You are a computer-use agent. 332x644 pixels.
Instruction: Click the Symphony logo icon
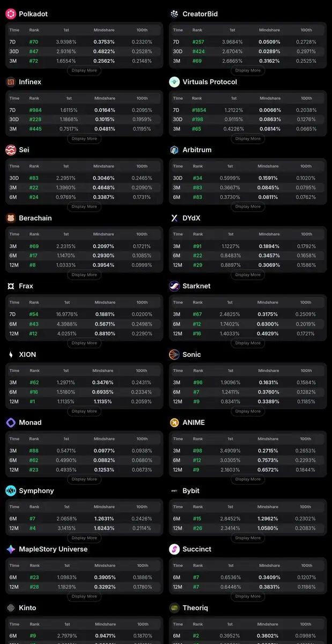click(x=11, y=491)
